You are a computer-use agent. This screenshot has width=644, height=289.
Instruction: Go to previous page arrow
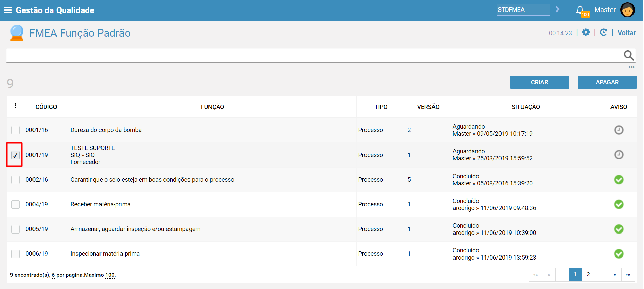[x=549, y=274]
